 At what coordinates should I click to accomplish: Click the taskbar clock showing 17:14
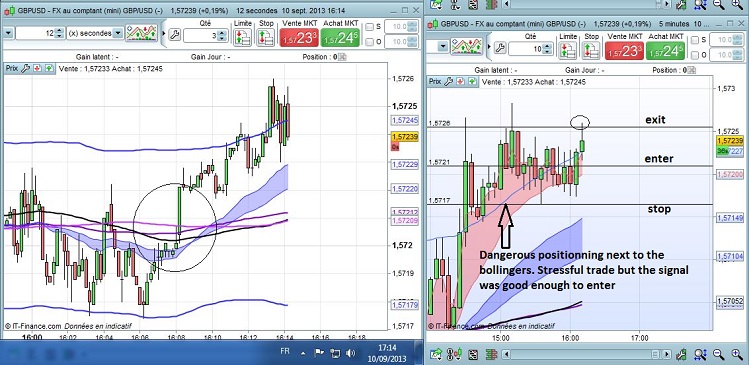[386, 347]
